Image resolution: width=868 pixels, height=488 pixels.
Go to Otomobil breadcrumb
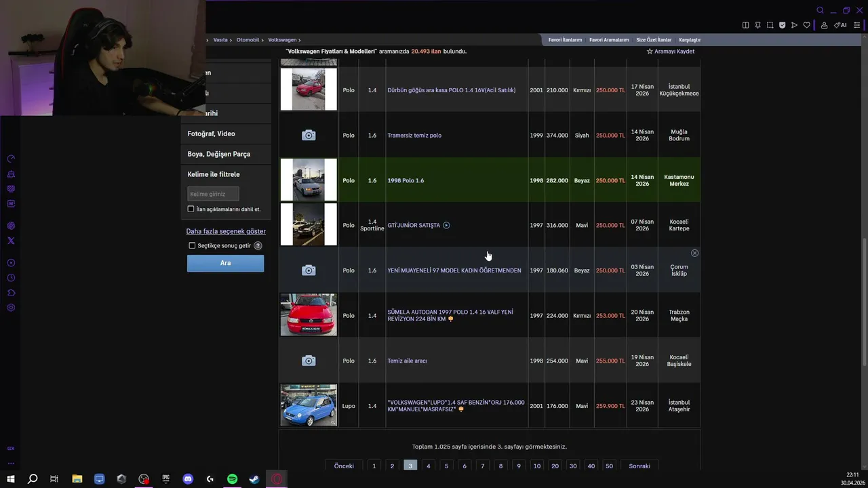click(x=248, y=40)
